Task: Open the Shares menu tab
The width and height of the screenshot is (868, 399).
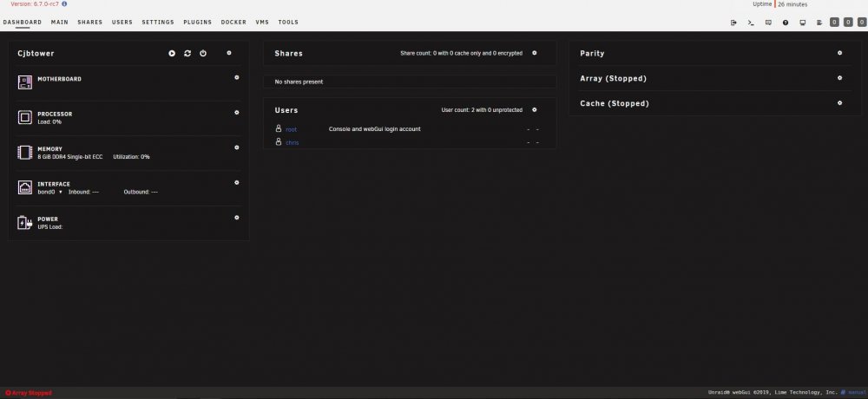Action: tap(90, 23)
